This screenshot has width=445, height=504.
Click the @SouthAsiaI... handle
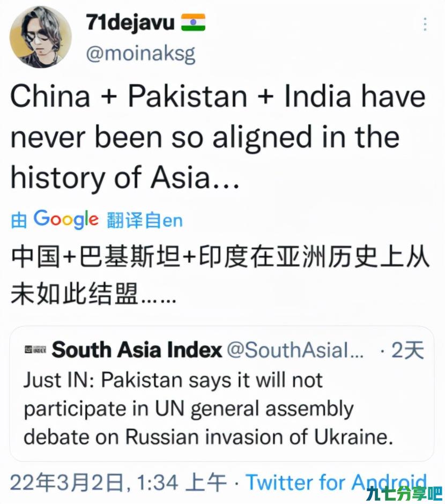295,350
